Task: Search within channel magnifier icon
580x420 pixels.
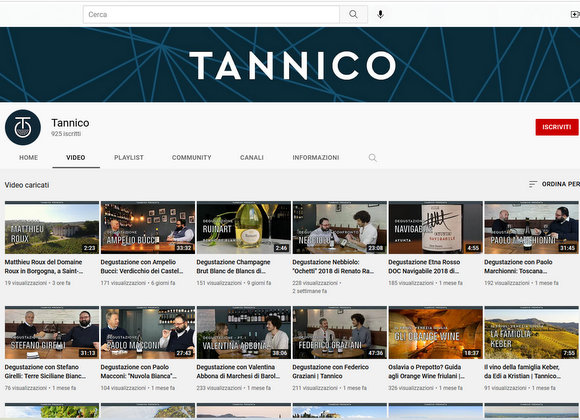Action: coord(372,158)
